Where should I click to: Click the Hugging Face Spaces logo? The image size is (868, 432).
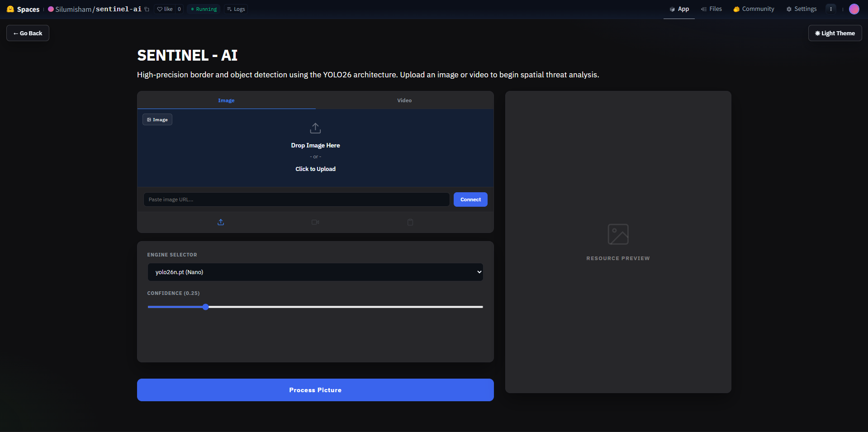pyautogui.click(x=23, y=9)
